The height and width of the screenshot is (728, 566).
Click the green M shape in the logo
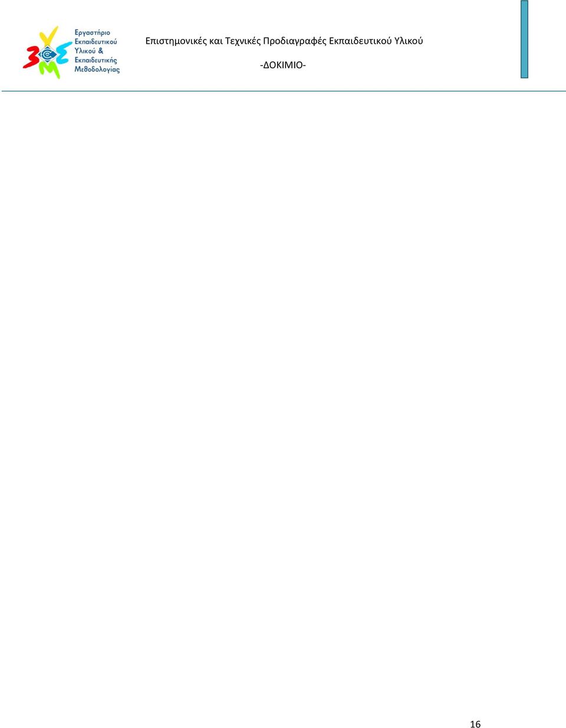click(50, 70)
